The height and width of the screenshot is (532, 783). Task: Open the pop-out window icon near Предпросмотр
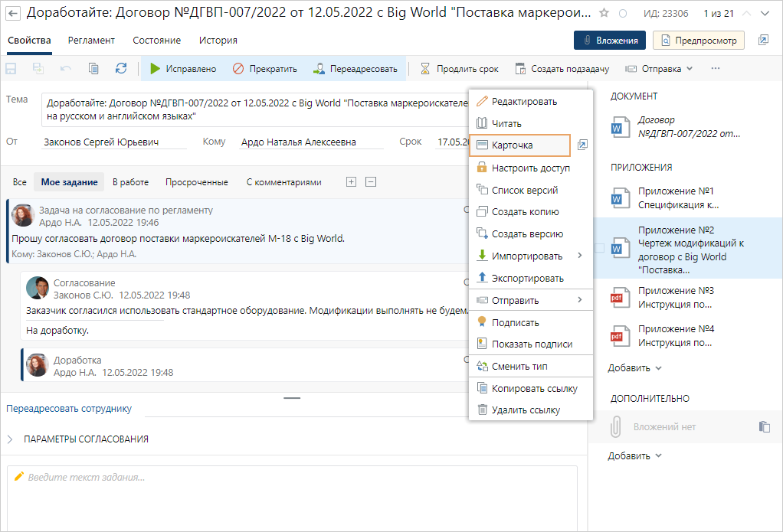pyautogui.click(x=763, y=41)
